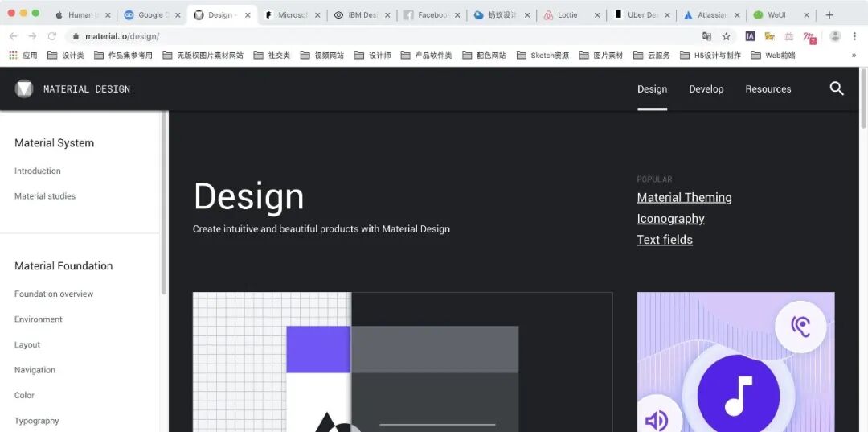The width and height of the screenshot is (868, 432).
Task: Open the Chrome profile avatar
Action: 835,36
